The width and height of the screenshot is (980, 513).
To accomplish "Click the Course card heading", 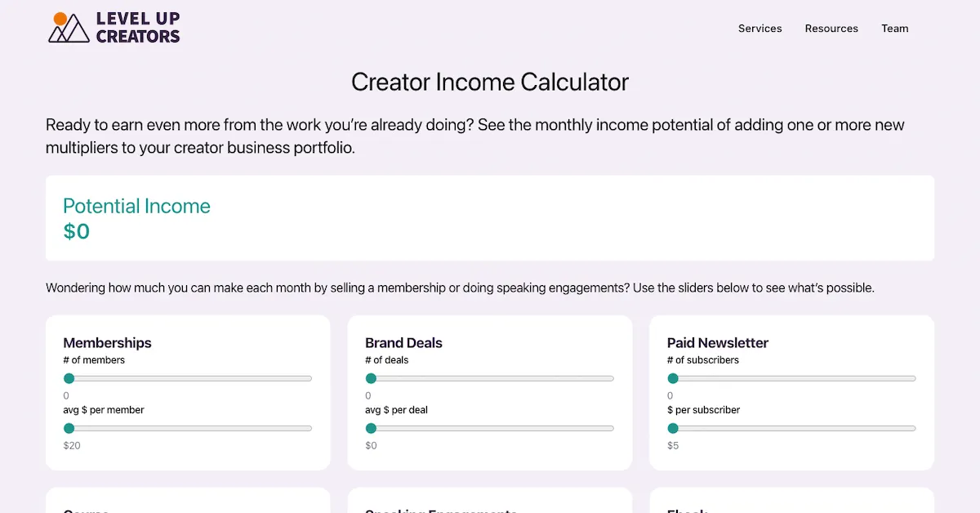I will [x=86, y=511].
